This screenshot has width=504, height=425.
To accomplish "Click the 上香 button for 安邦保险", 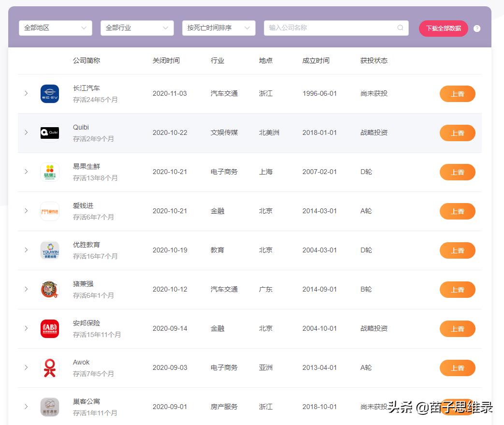I will tap(457, 328).
